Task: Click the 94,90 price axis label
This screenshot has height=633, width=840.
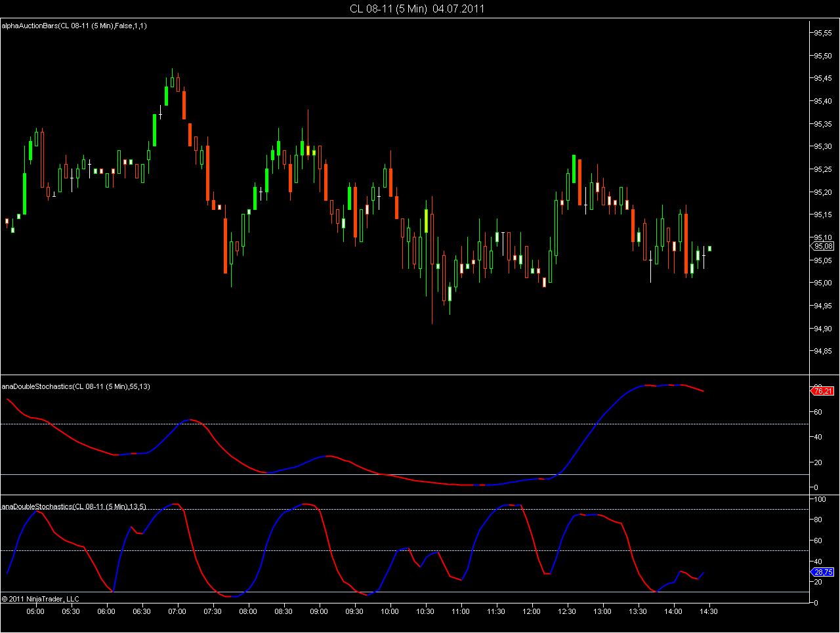Action: 823,329
